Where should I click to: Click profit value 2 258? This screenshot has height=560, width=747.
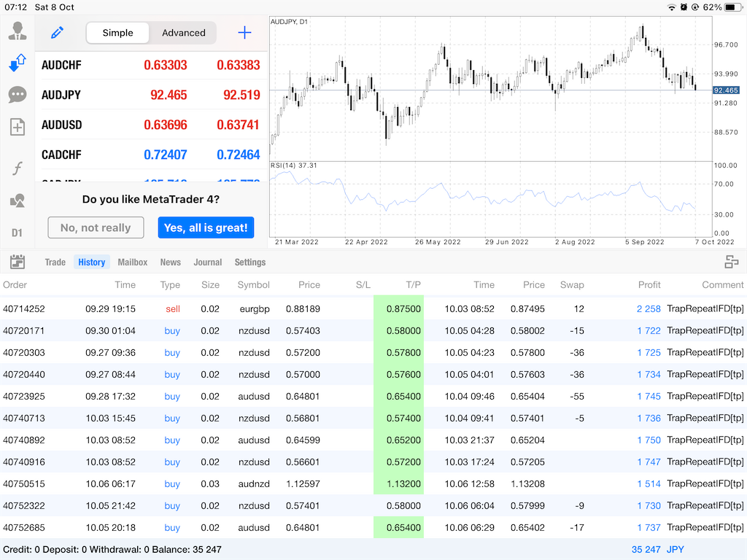(x=649, y=308)
